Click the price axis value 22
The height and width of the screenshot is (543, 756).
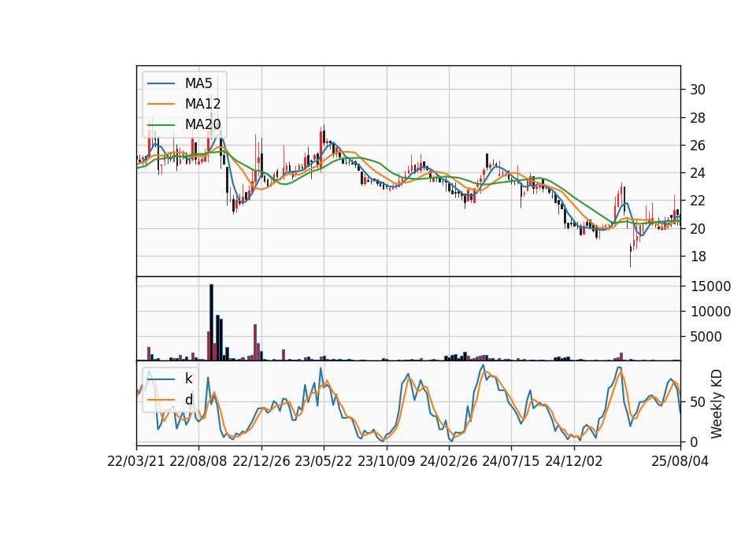pos(698,201)
